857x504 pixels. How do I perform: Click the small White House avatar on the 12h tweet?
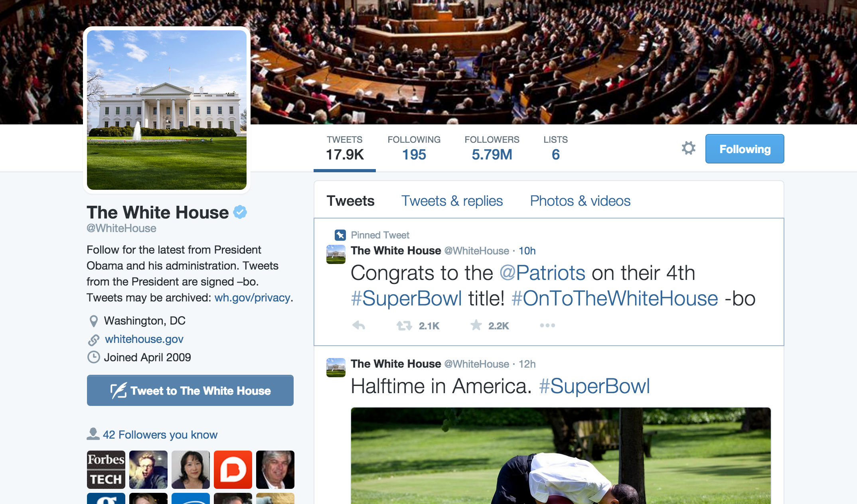click(336, 368)
